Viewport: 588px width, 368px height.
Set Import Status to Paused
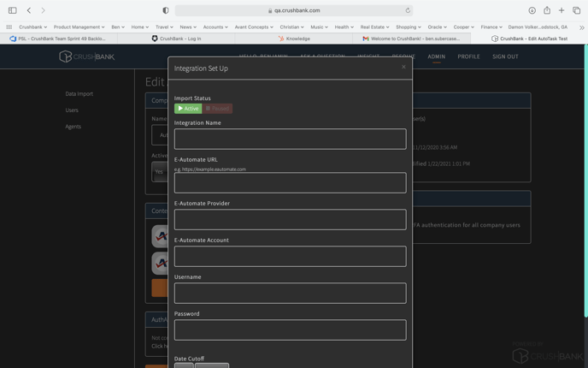pyautogui.click(x=217, y=109)
